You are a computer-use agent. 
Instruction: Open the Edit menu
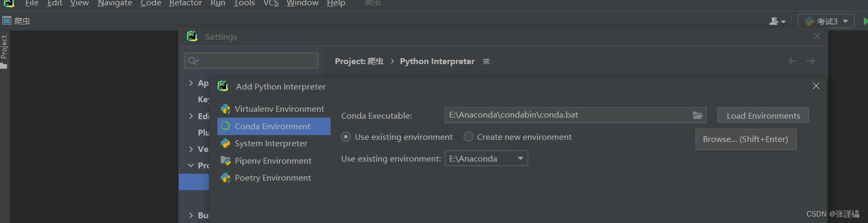pos(55,3)
